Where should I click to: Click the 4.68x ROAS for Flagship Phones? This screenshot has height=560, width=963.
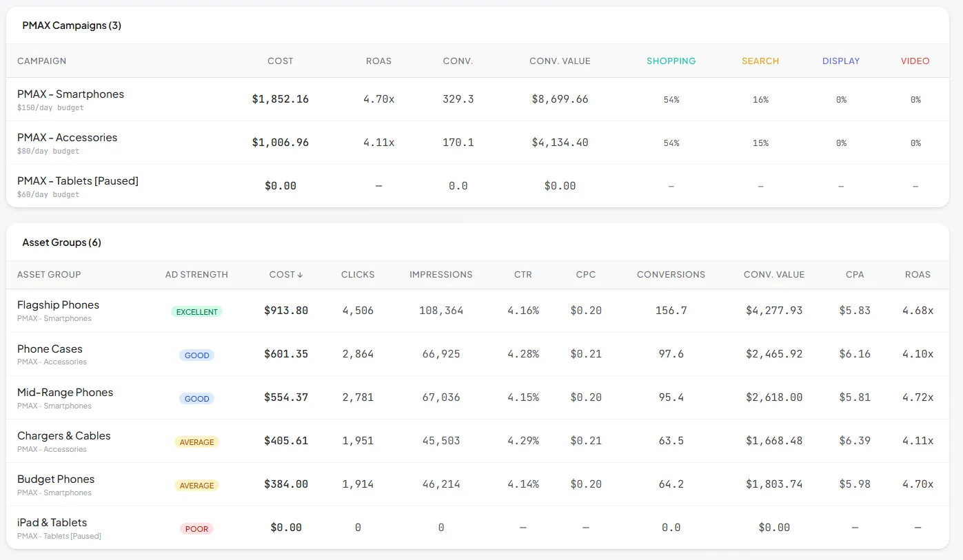pyautogui.click(x=918, y=311)
